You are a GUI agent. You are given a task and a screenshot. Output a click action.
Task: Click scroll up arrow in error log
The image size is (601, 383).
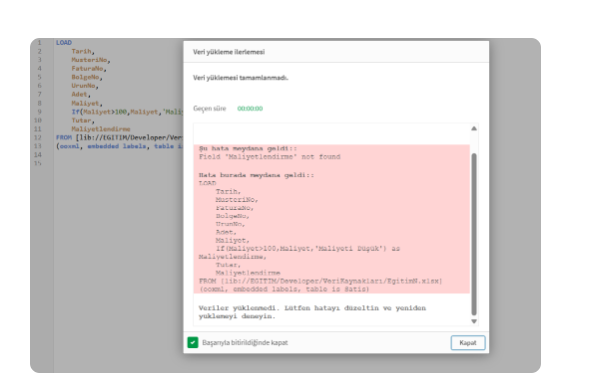[x=474, y=128]
